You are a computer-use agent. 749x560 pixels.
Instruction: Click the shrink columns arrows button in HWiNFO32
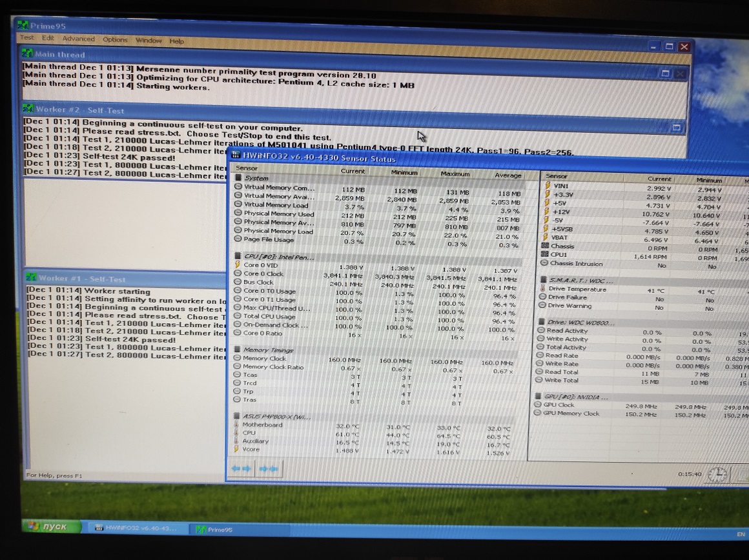pos(269,469)
